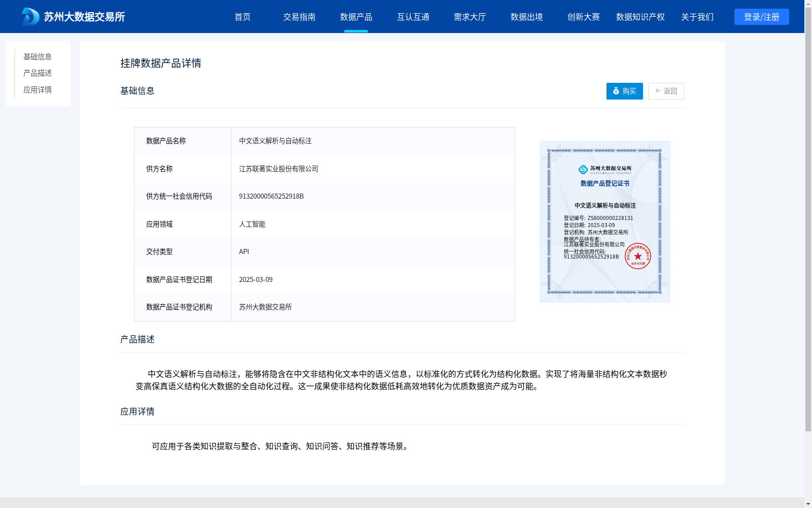Open 互认互通 from the navigation bar
Screen dimensions: 812x508
tap(414, 16)
